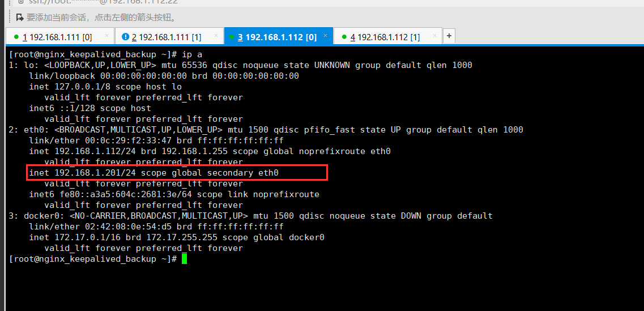Click 'inet 172.17.0.1/16' docker0 address line

177,237
